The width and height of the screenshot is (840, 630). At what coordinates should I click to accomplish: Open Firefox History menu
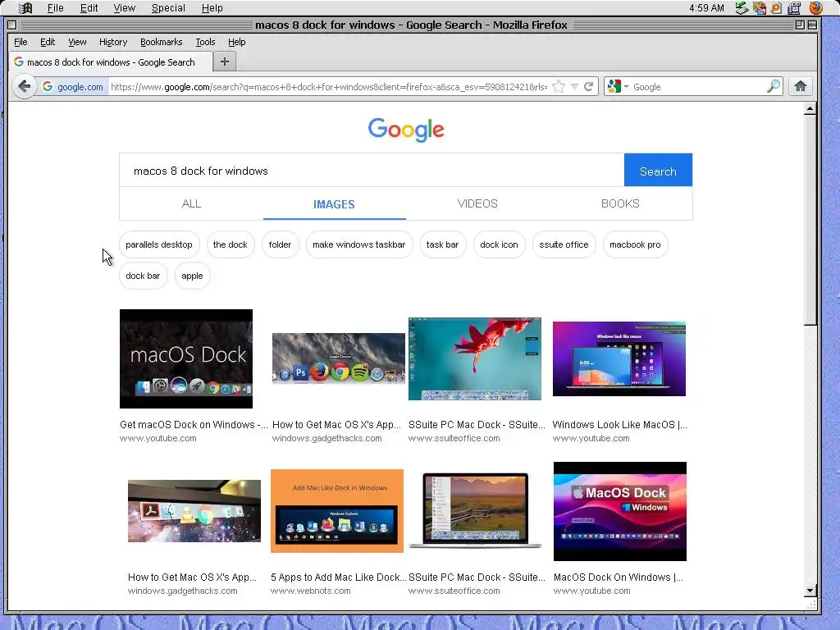[x=113, y=42]
